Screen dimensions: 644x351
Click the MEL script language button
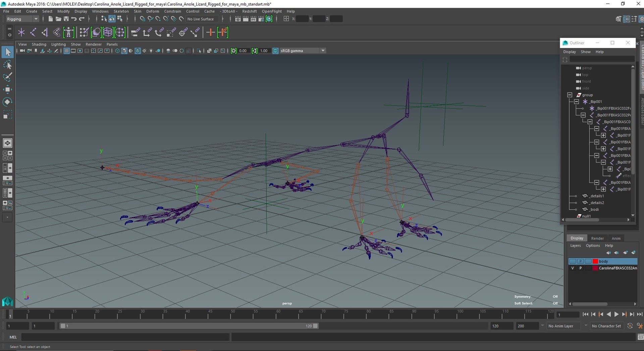pos(13,337)
